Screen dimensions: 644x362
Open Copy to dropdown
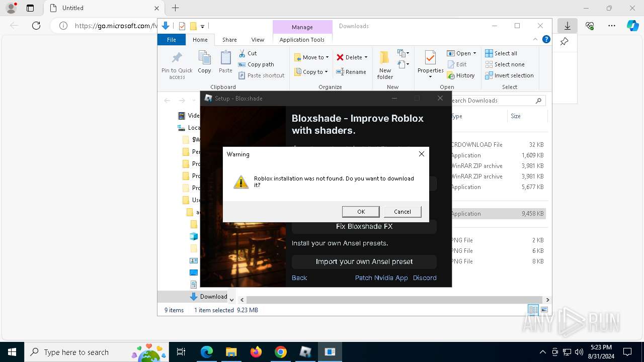tap(311, 72)
